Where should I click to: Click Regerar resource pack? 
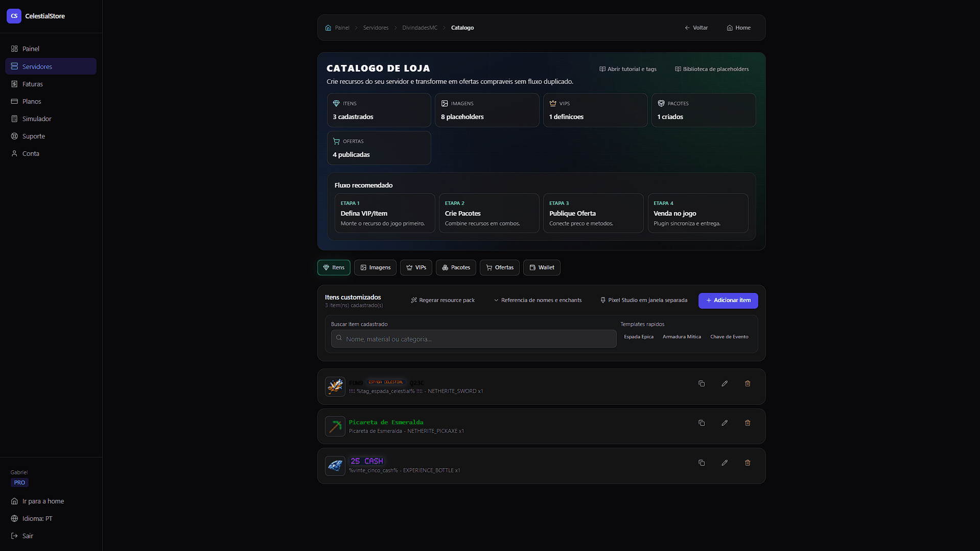(x=442, y=300)
